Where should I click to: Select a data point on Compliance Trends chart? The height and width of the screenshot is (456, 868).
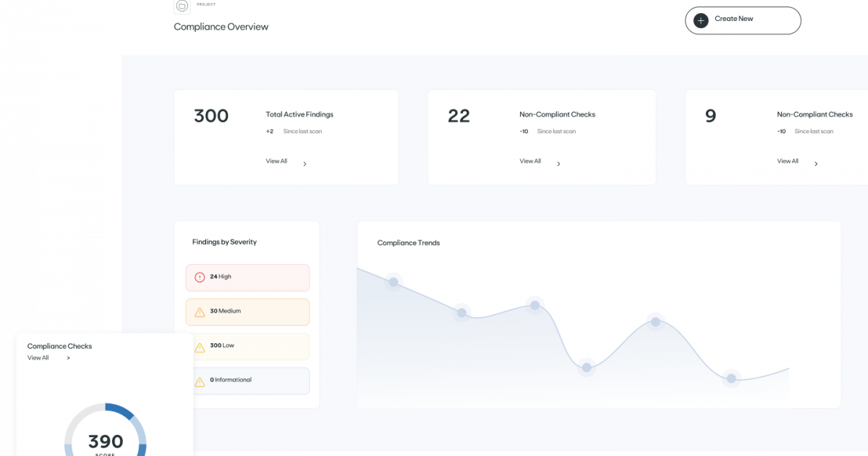coord(534,305)
